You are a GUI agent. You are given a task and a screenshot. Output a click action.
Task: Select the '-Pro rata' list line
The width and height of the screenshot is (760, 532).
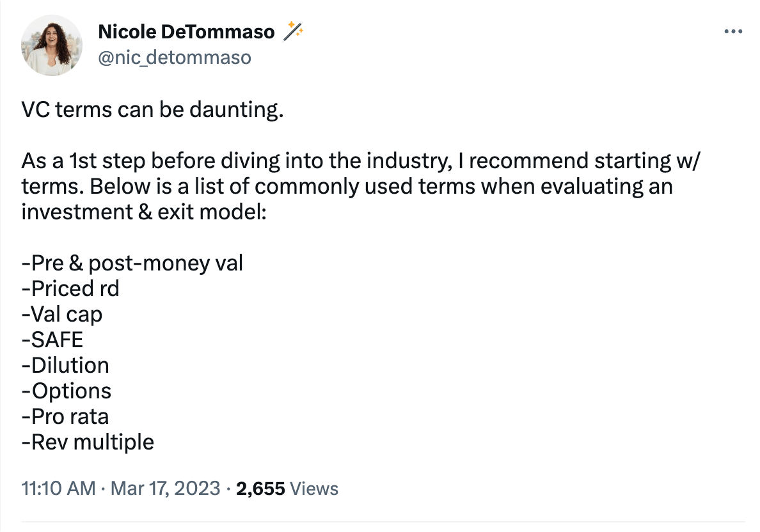tap(65, 417)
